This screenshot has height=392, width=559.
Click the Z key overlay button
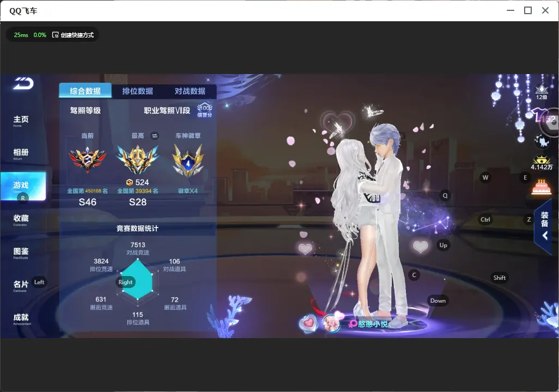click(529, 219)
